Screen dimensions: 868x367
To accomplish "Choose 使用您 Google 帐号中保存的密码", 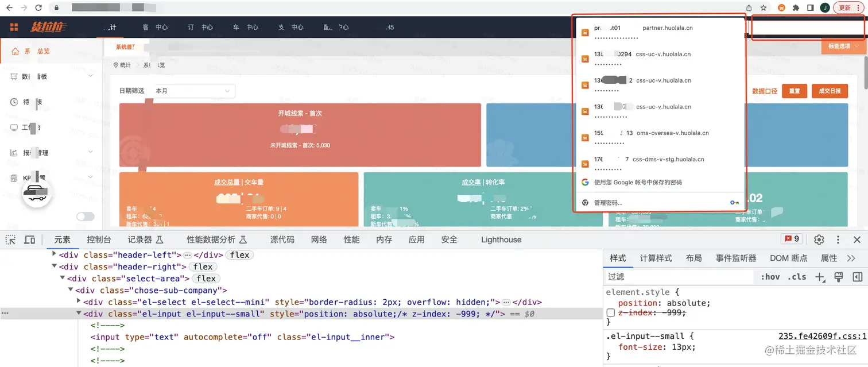I will 660,182.
